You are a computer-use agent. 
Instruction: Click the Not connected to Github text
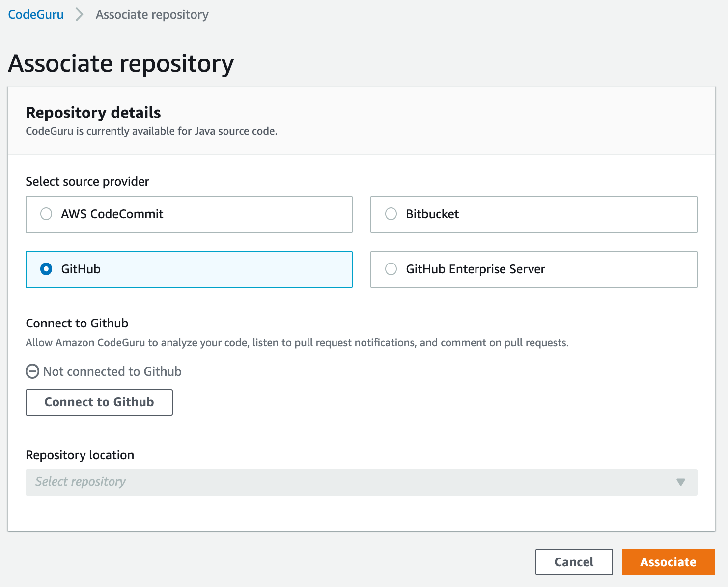(x=112, y=371)
